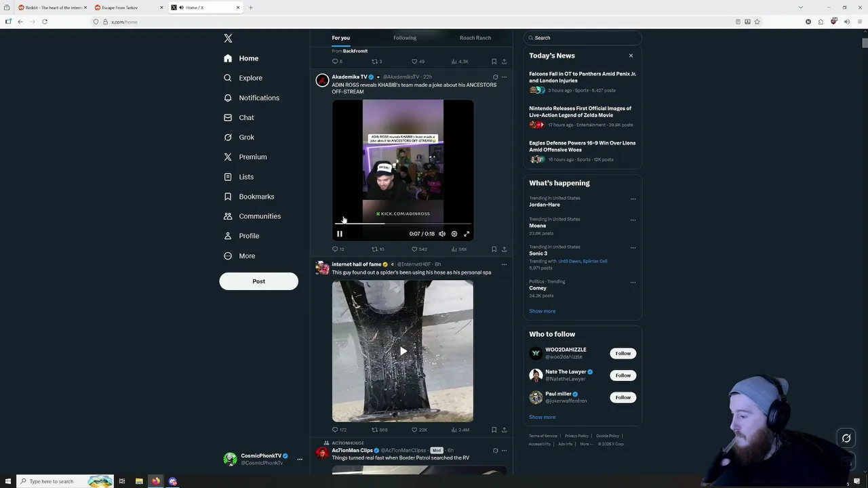Follow WOO2DAHIZZLE

pos(623,353)
